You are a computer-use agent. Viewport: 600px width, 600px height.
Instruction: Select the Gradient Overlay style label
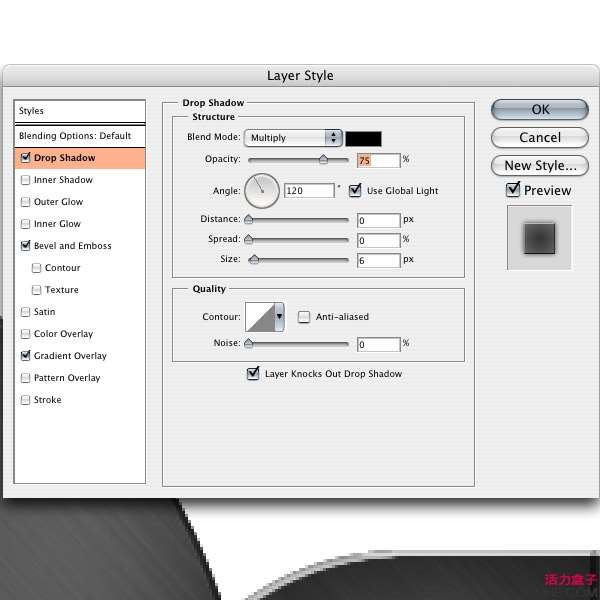point(70,356)
